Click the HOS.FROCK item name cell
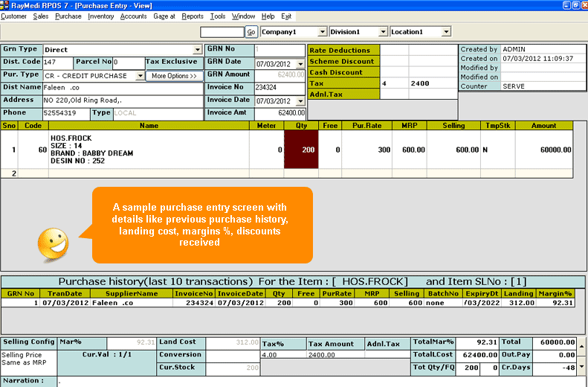Screen dimensions: 588x387 [149, 150]
